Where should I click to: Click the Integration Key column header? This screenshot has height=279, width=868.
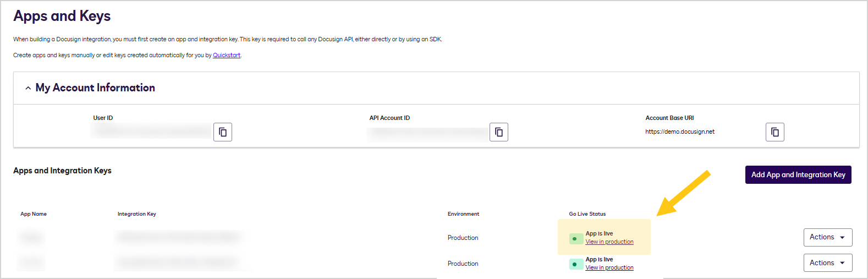pos(137,214)
